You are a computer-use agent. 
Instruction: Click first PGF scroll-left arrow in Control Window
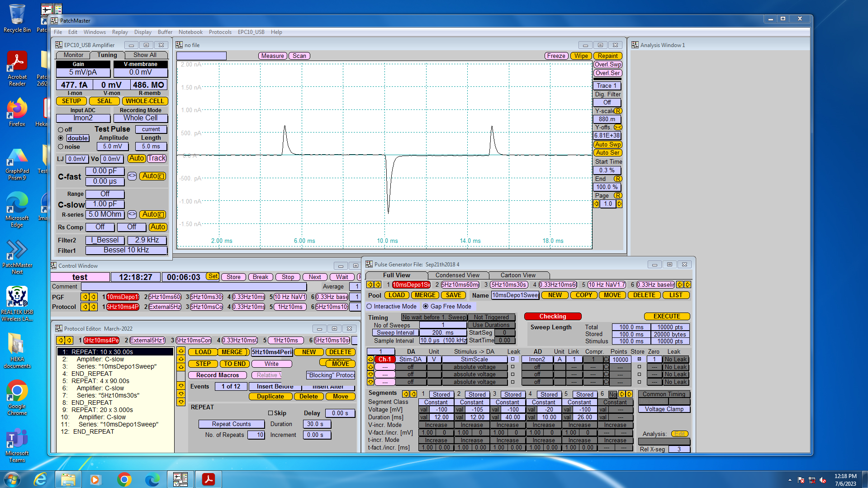(85, 297)
